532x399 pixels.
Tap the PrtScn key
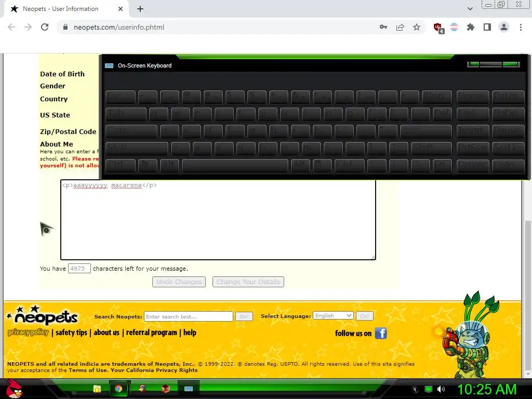coord(473,149)
